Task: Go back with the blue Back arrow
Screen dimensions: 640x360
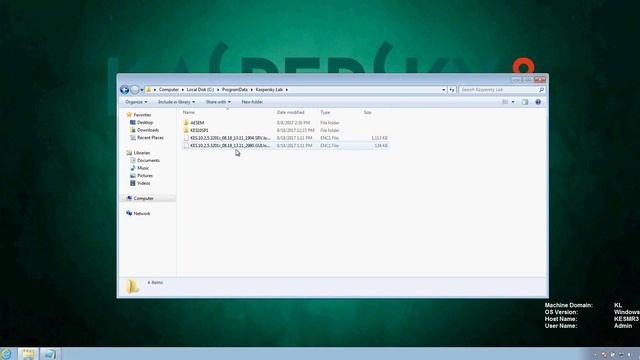Action: (124, 90)
